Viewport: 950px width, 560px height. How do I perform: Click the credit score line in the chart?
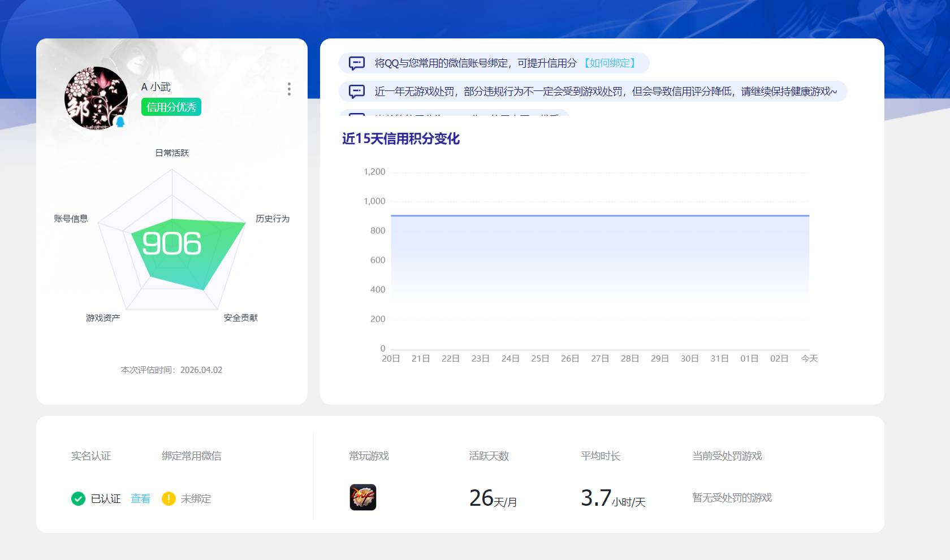click(x=599, y=215)
